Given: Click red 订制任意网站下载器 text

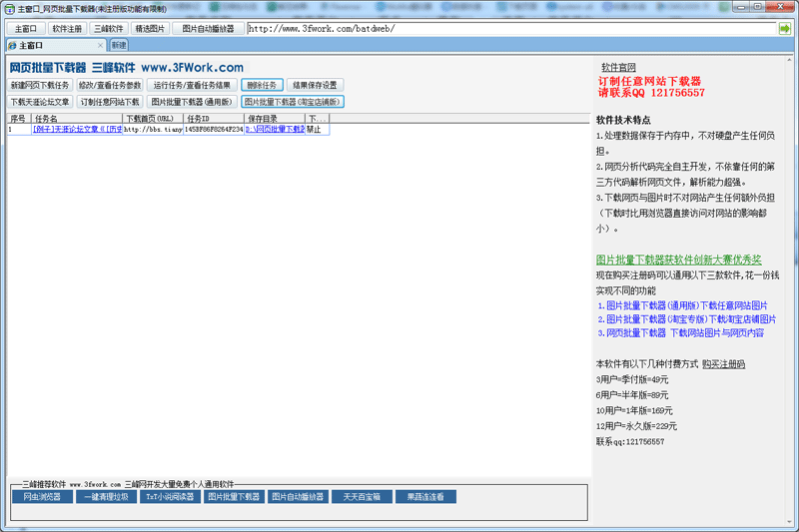Looking at the screenshot, I should (649, 82).
